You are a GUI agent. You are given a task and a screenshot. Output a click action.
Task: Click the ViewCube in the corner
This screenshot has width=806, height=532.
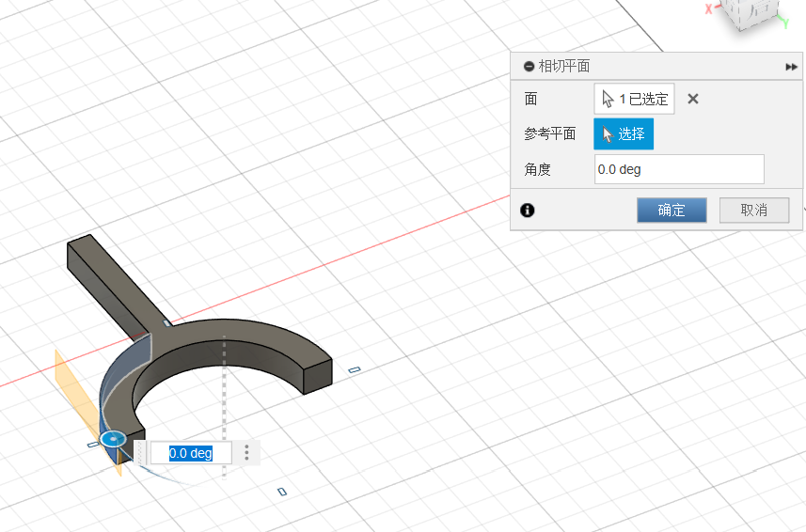751,14
